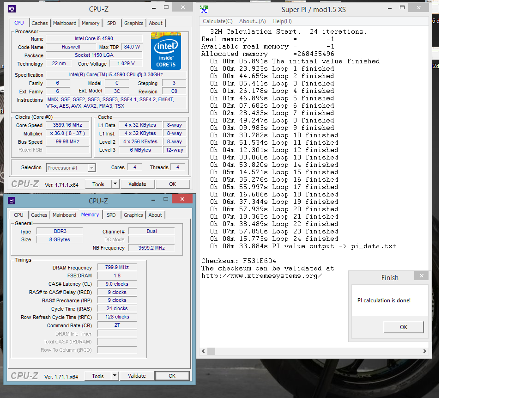Click the Level 3 cache value 6 MBytes
This screenshot has width=532, height=398.
click(x=140, y=150)
